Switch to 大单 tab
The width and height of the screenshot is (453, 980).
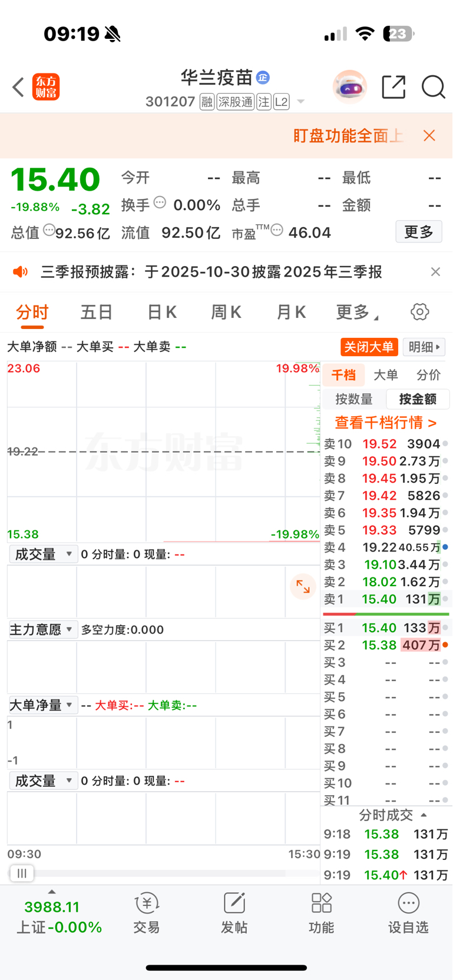(x=386, y=375)
